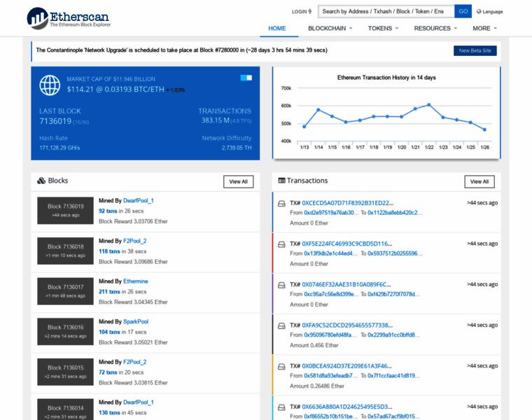This screenshot has width=532, height=420.
Task: Click the GO search button
Action: 463,11
